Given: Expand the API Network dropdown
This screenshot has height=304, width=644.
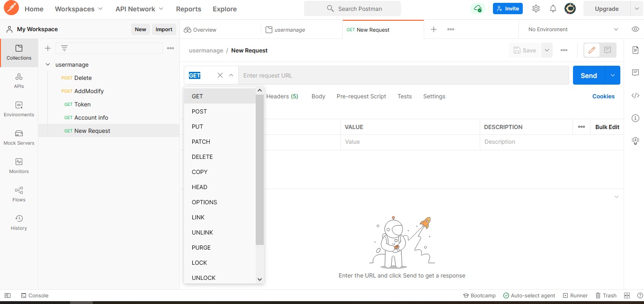Looking at the screenshot, I should pos(139,9).
